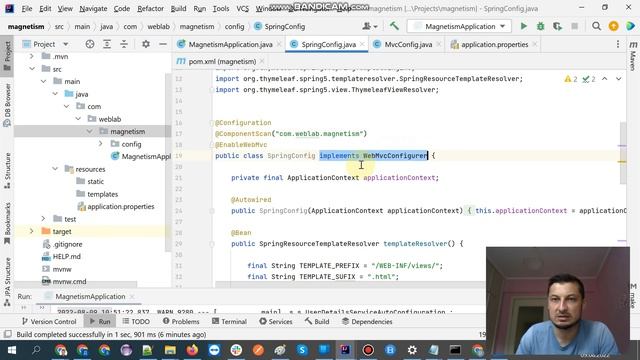Run MagnetismApplication with the green play icon
The height and width of the screenshot is (360, 640).
click(x=523, y=26)
